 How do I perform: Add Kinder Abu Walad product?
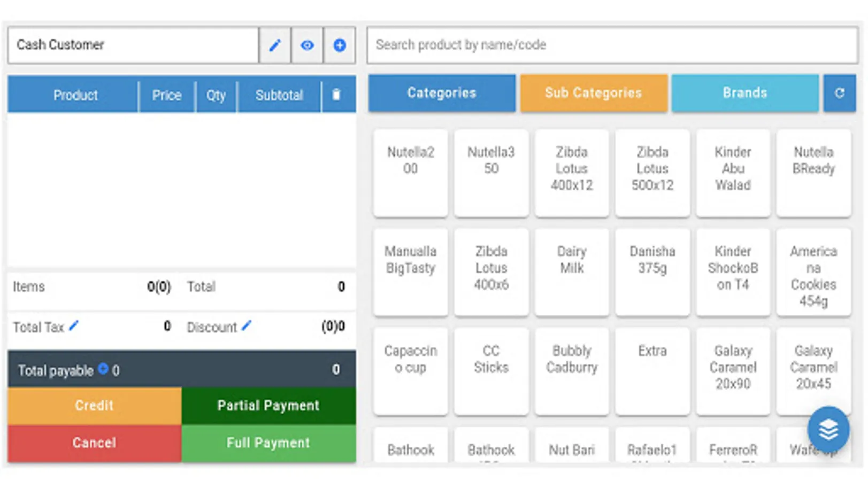[x=733, y=173]
